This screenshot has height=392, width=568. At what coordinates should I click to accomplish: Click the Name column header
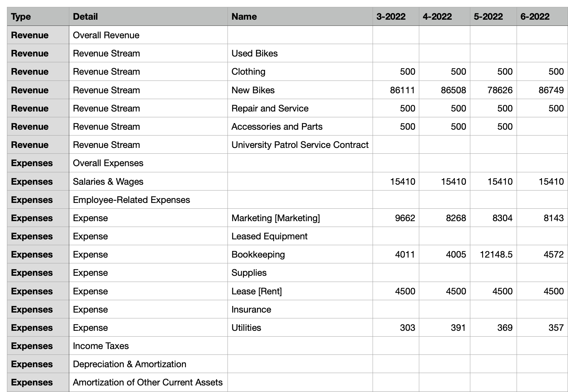300,16
